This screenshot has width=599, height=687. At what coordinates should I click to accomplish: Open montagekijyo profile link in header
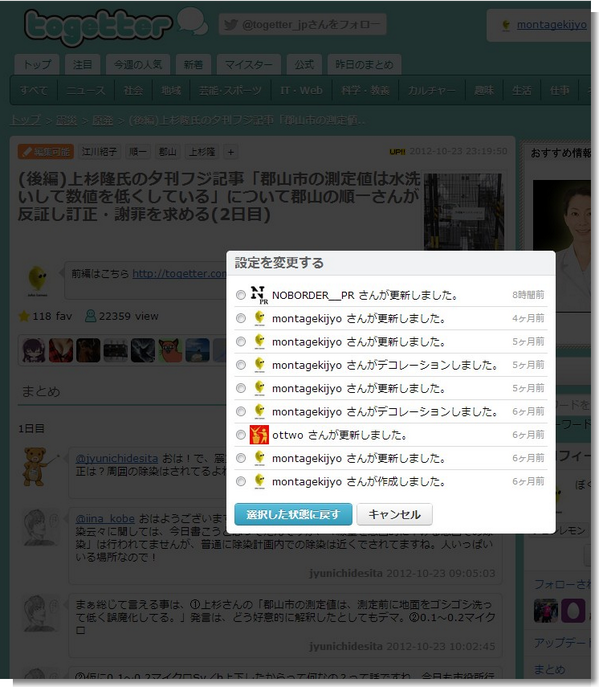pos(552,25)
